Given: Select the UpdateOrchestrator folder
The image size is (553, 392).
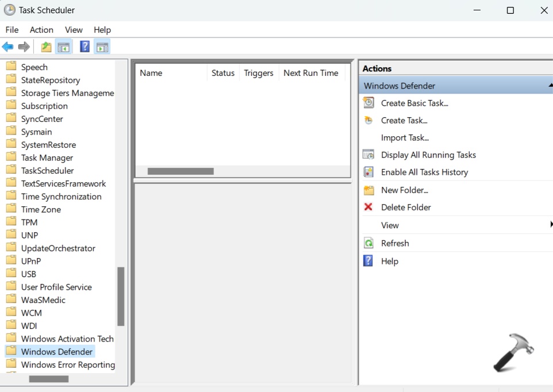Looking at the screenshot, I should click(58, 248).
